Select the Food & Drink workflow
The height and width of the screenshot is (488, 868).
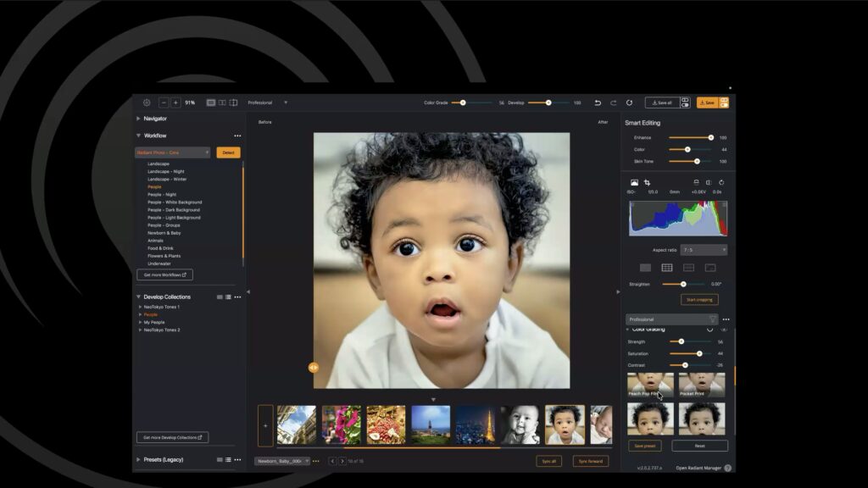tap(160, 248)
